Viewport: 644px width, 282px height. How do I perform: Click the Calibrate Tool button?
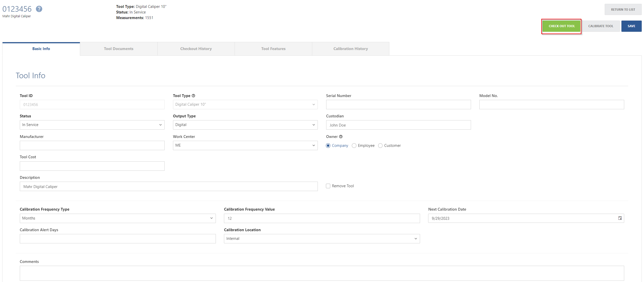(x=600, y=26)
